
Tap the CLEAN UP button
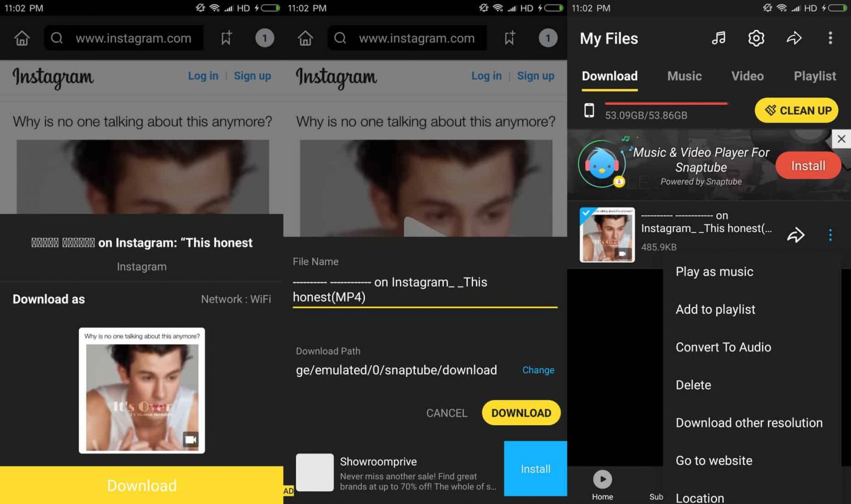(x=797, y=111)
